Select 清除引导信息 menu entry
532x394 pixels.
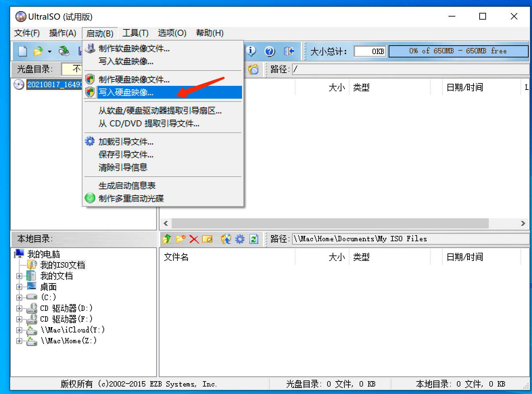(163, 168)
